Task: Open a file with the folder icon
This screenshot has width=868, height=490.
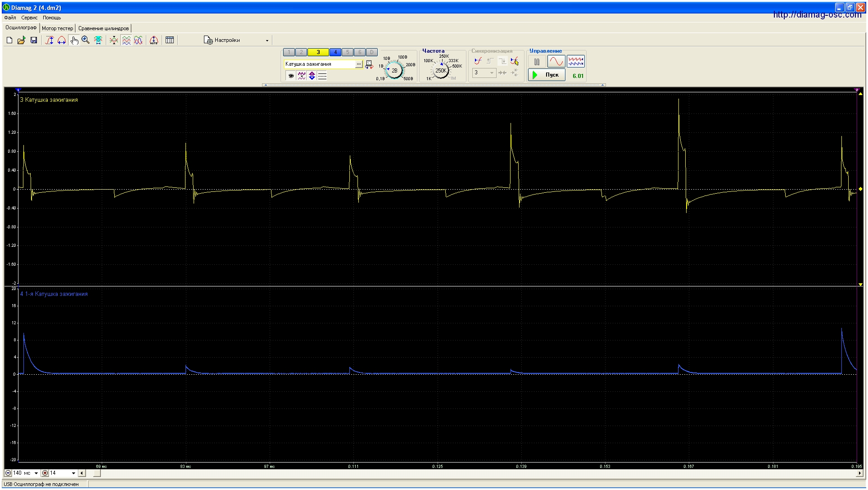Action: pos(21,41)
